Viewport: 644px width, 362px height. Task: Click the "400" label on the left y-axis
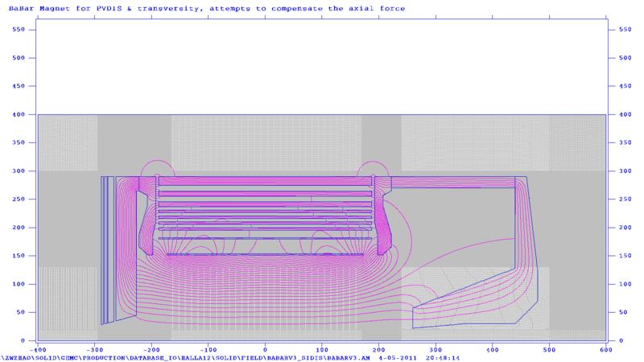pos(19,114)
